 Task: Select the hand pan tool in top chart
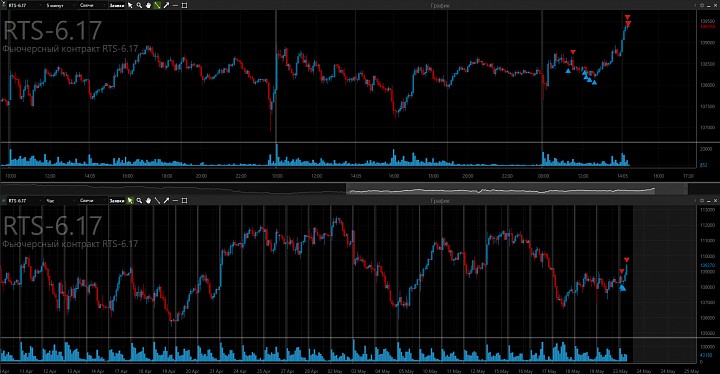[148, 6]
